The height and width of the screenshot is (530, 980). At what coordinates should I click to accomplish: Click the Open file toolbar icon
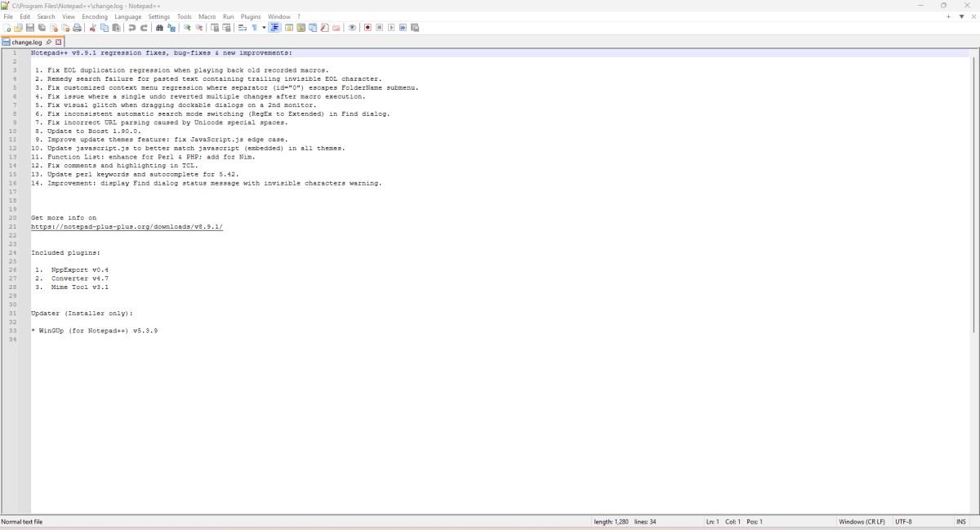pos(18,27)
